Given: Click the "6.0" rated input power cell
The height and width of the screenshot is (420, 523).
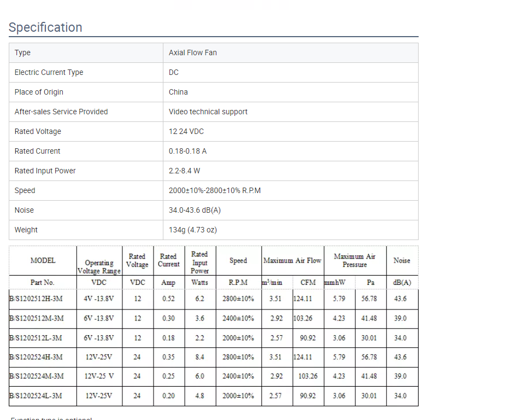Looking at the screenshot, I should pyautogui.click(x=200, y=376).
